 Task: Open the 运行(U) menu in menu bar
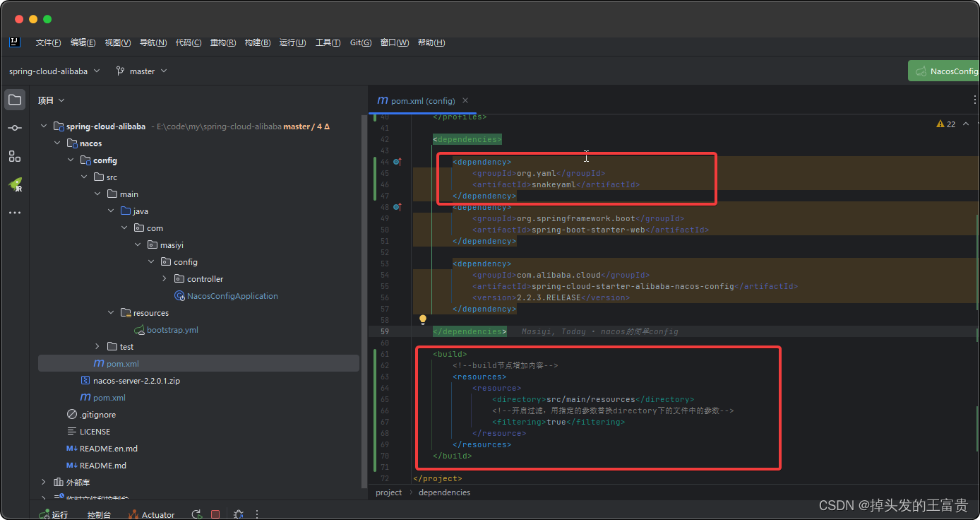click(293, 42)
